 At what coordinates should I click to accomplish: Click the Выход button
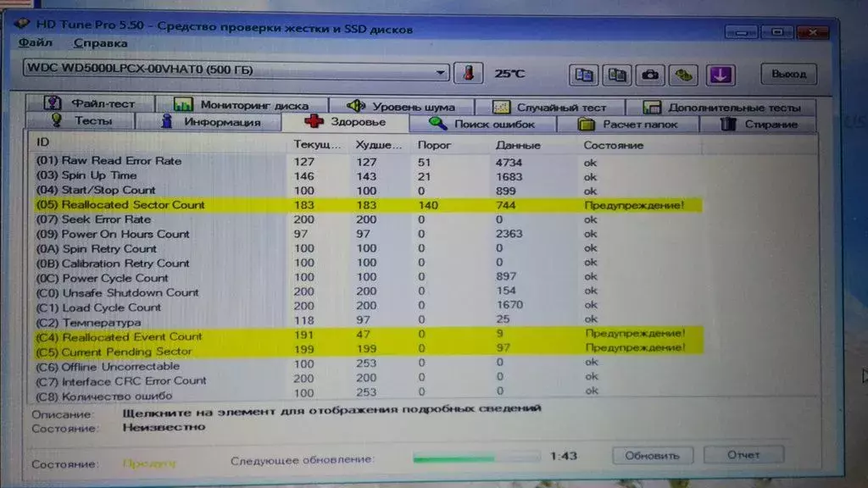click(789, 75)
